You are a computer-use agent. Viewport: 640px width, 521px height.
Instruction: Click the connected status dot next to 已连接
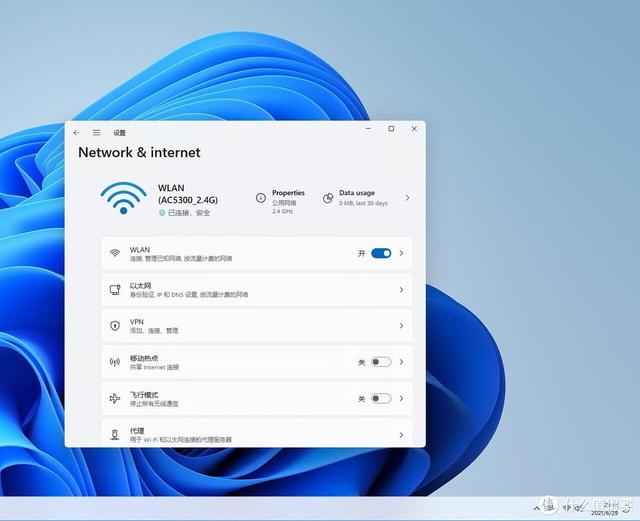tap(162, 213)
